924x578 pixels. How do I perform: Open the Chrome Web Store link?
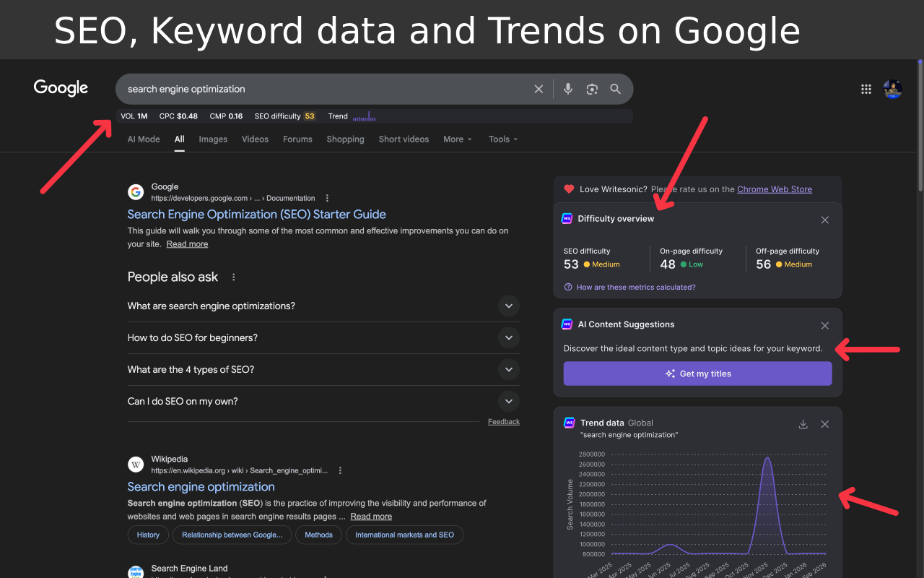click(775, 189)
